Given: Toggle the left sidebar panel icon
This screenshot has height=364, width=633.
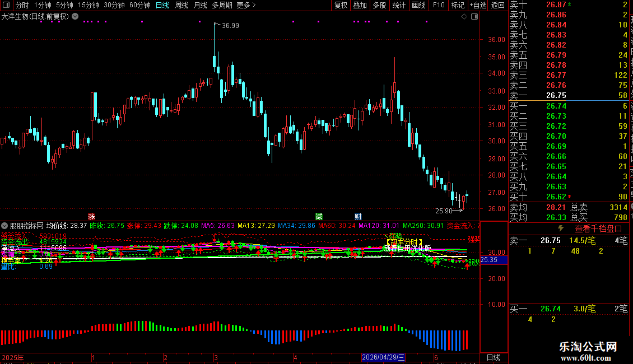Looking at the screenshot, I should 6,5.
